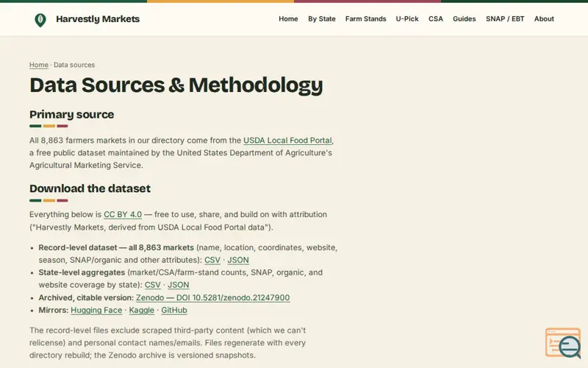Viewport: 588px width, 368px height.
Task: Open the USDA Local Food Portal link
Action: coord(287,141)
